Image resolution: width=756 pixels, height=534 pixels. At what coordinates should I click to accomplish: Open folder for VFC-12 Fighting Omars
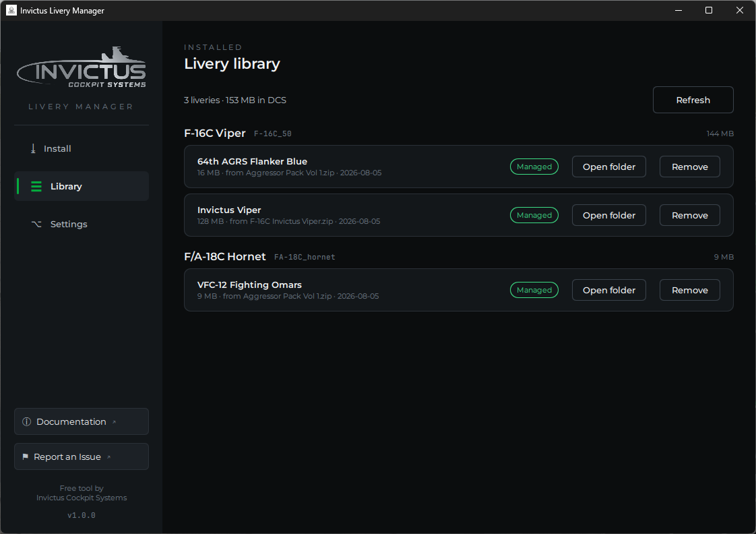609,290
